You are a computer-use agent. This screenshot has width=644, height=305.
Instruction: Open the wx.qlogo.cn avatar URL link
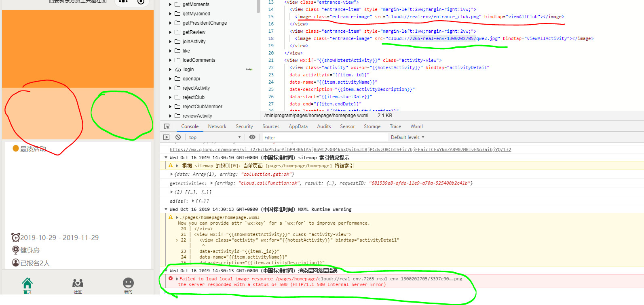coord(340,149)
